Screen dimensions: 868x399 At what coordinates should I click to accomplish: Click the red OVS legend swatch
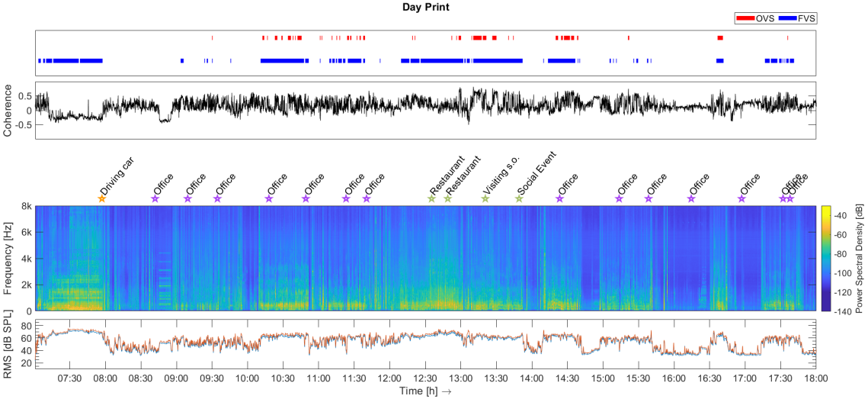click(x=745, y=18)
